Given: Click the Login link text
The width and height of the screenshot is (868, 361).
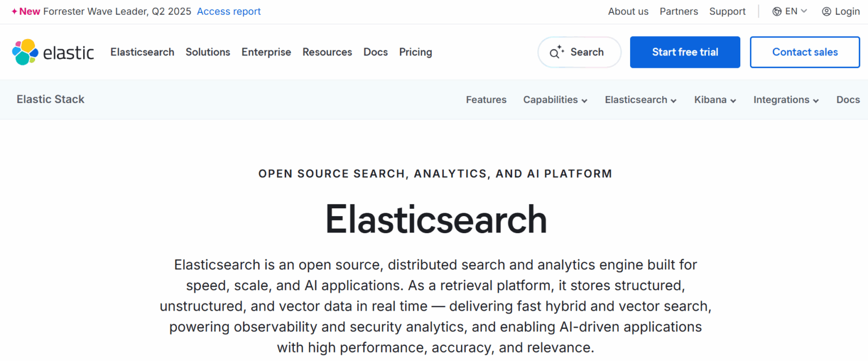Looking at the screenshot, I should (847, 11).
